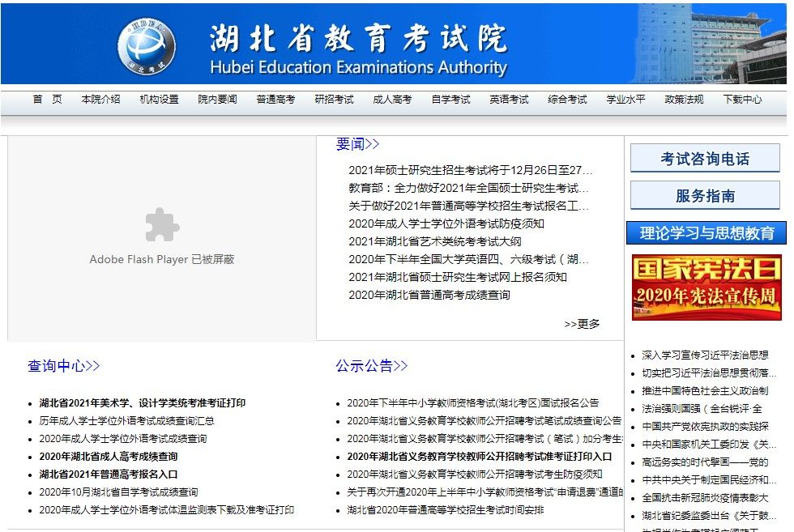Open 全国抗击新冠肺炎疫情表彰大 article
Viewport: 794px width, 532px height.
pyautogui.click(x=706, y=497)
